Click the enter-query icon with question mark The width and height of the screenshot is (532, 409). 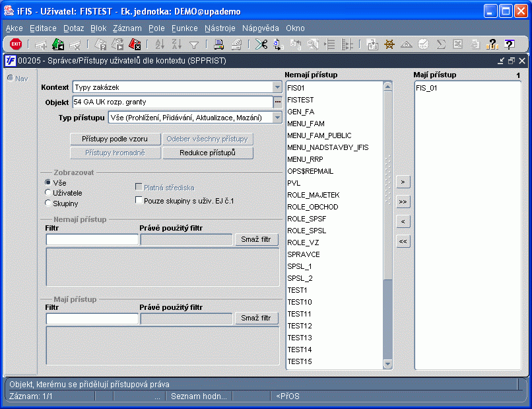(100, 44)
